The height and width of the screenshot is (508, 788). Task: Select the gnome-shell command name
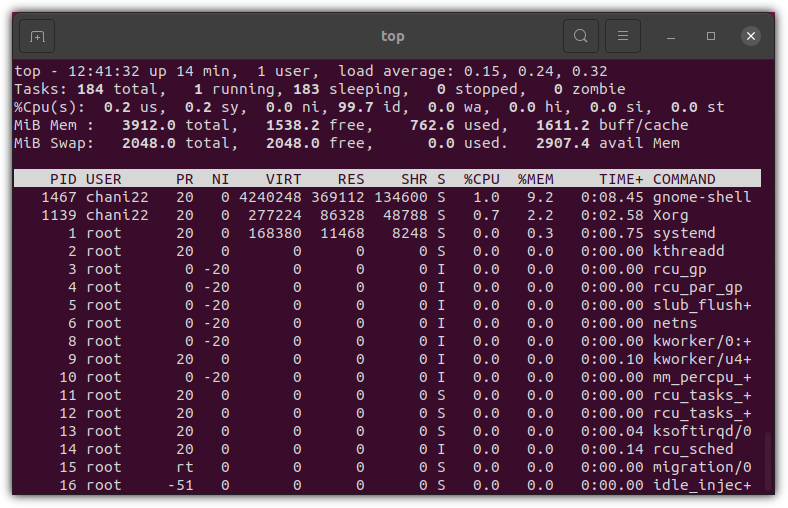click(702, 197)
